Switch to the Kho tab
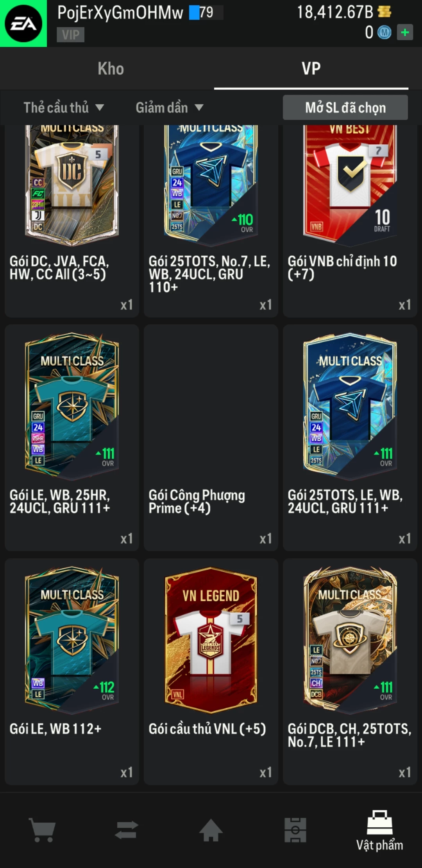The width and height of the screenshot is (422, 868). tap(111, 68)
